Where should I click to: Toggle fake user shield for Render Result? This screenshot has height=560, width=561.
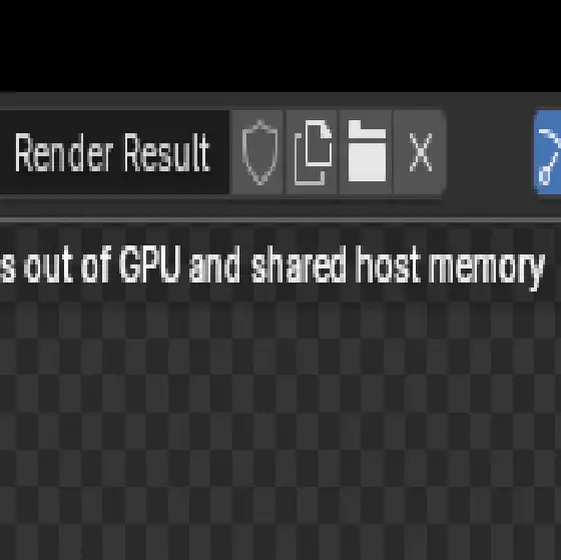pos(259,152)
